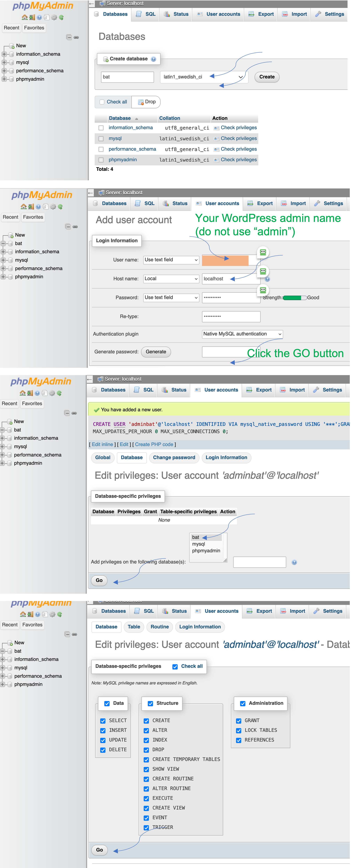
Task: Collapse the bat node in the Add user account sidebar tree
Action: click(3, 244)
